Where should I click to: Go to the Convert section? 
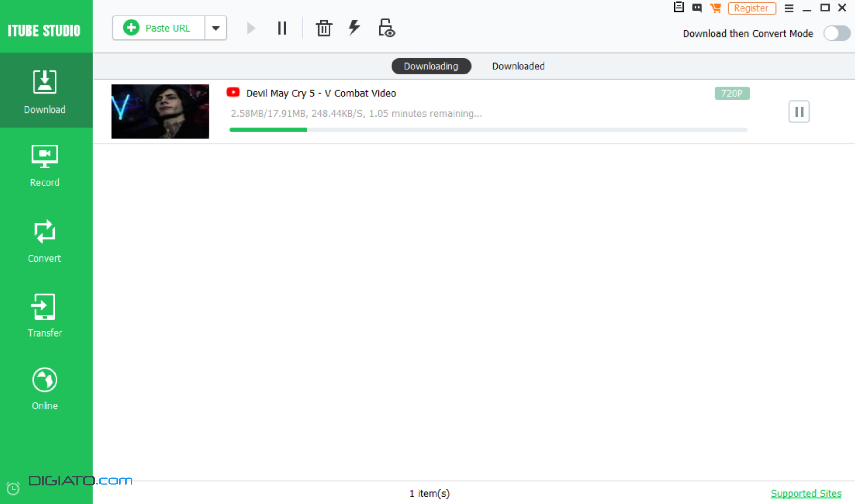coord(44,241)
